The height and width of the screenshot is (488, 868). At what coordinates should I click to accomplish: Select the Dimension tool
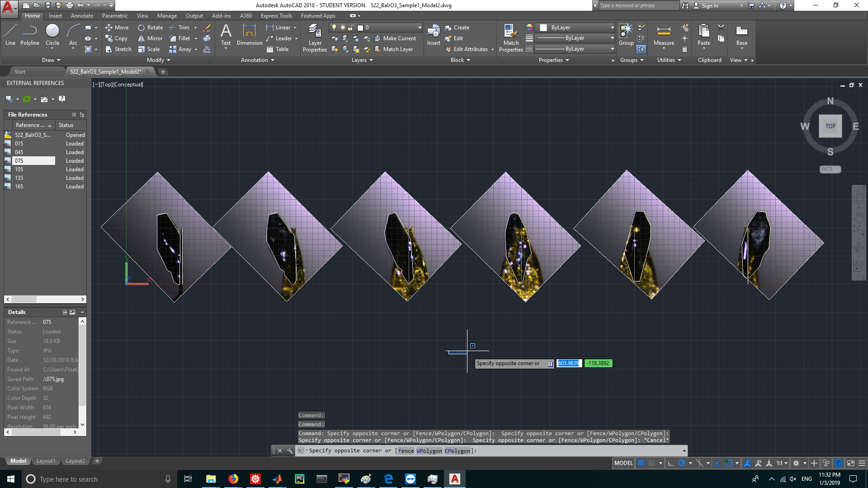click(250, 35)
